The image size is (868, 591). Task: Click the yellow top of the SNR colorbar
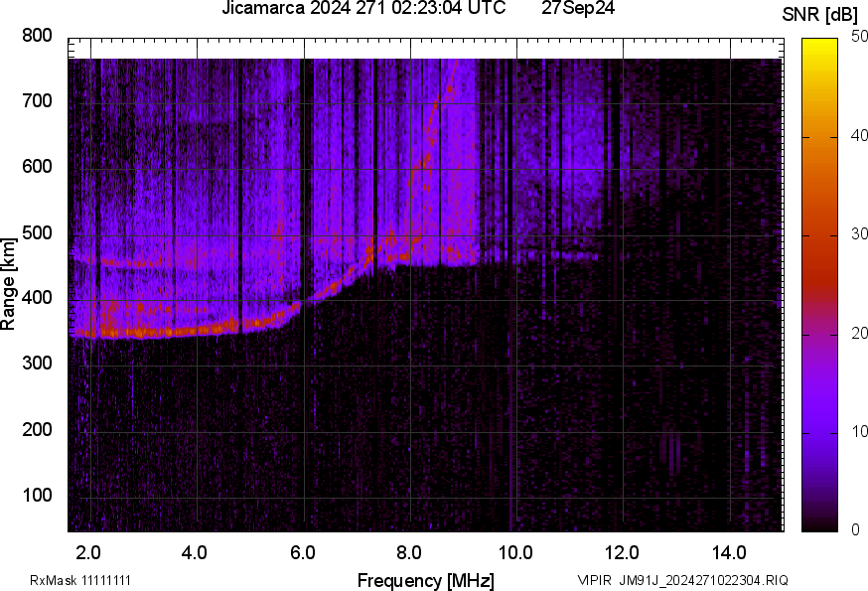click(x=818, y=45)
